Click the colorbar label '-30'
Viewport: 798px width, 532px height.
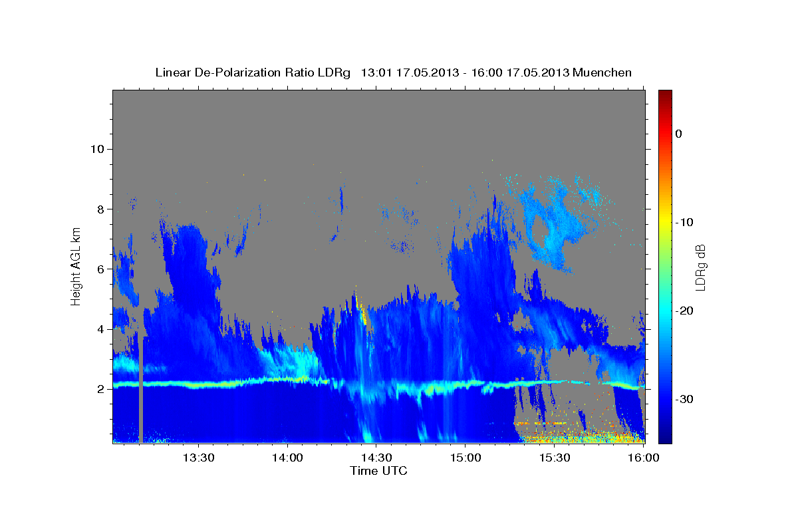tap(684, 399)
